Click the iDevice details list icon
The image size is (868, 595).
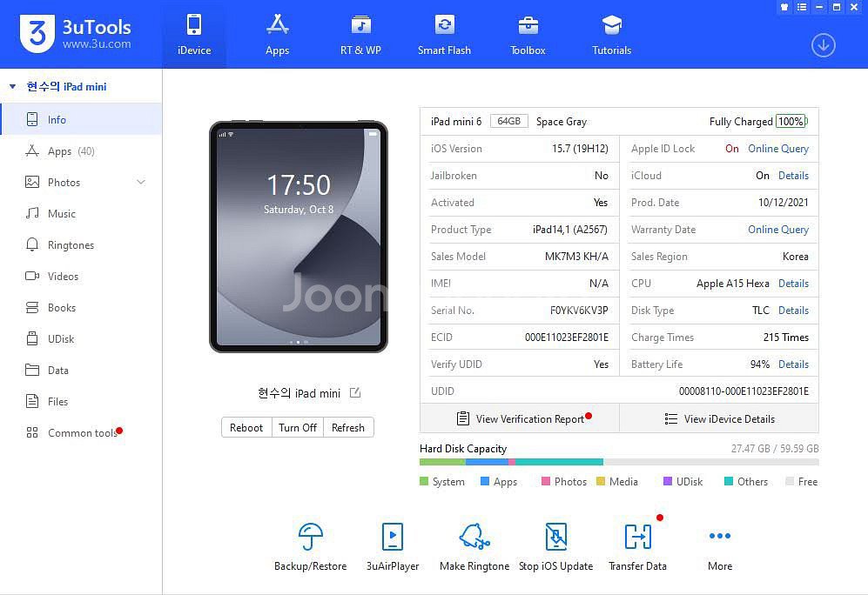pos(671,418)
